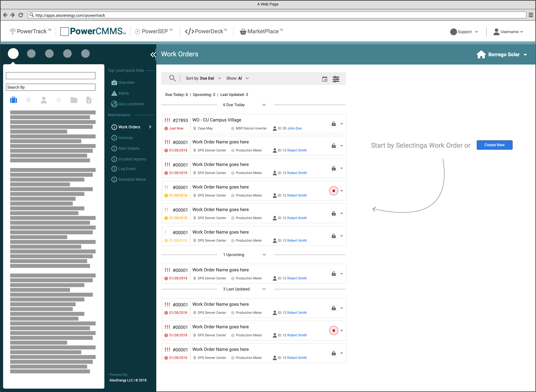Select the device chip search filter icon

tap(59, 100)
